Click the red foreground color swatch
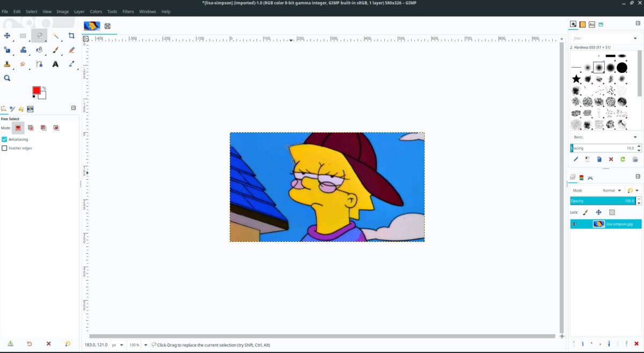This screenshot has height=353, width=644. point(36,90)
